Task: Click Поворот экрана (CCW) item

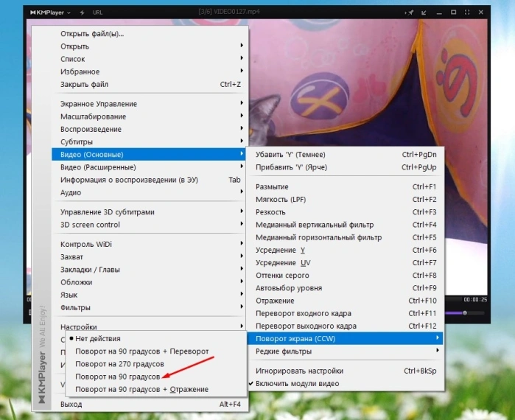Action: [x=346, y=338]
